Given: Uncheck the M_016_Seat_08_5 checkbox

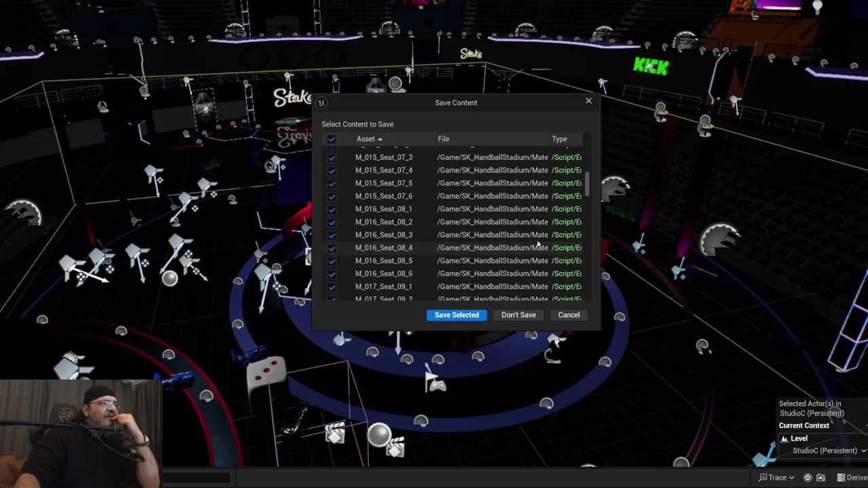Looking at the screenshot, I should click(x=332, y=261).
